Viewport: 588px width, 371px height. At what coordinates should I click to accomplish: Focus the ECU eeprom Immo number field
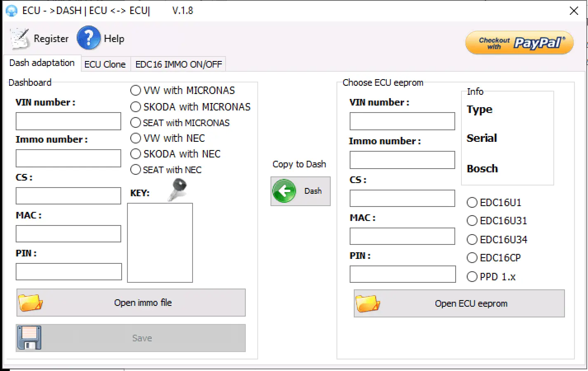point(402,160)
